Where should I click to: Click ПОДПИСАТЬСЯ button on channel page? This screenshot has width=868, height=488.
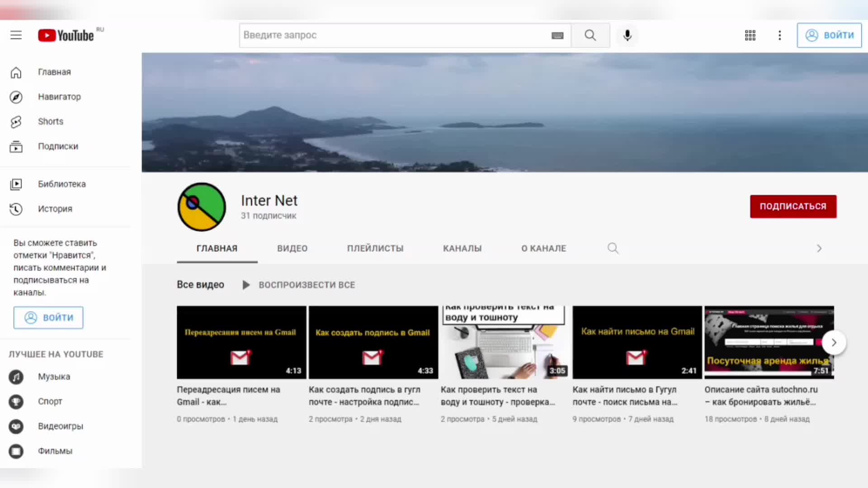tap(793, 206)
